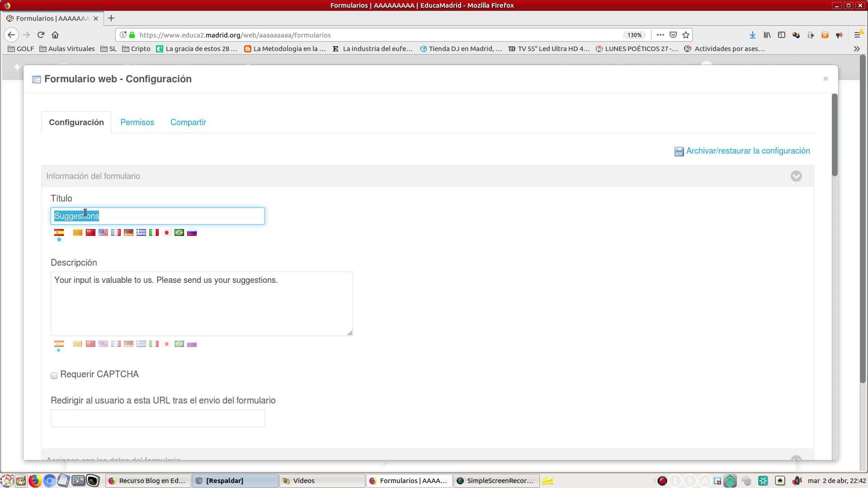The height and width of the screenshot is (488, 868).
Task: Select the US flag under the Título field
Action: point(103,233)
